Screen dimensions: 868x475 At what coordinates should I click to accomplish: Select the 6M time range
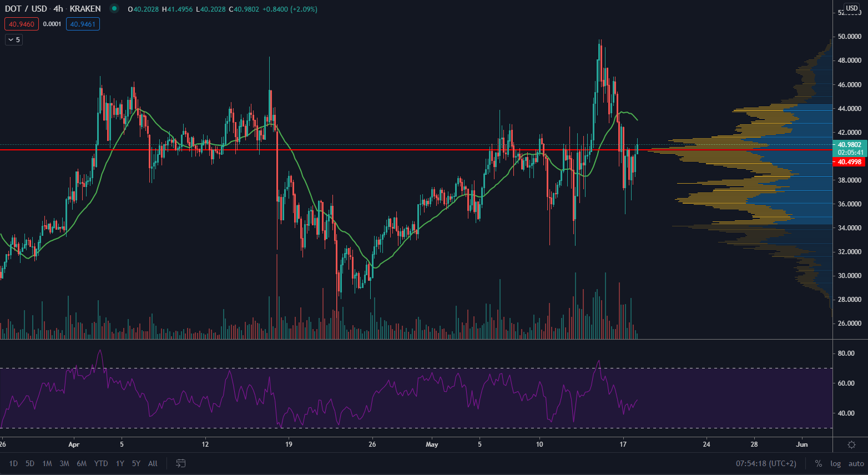click(x=82, y=463)
